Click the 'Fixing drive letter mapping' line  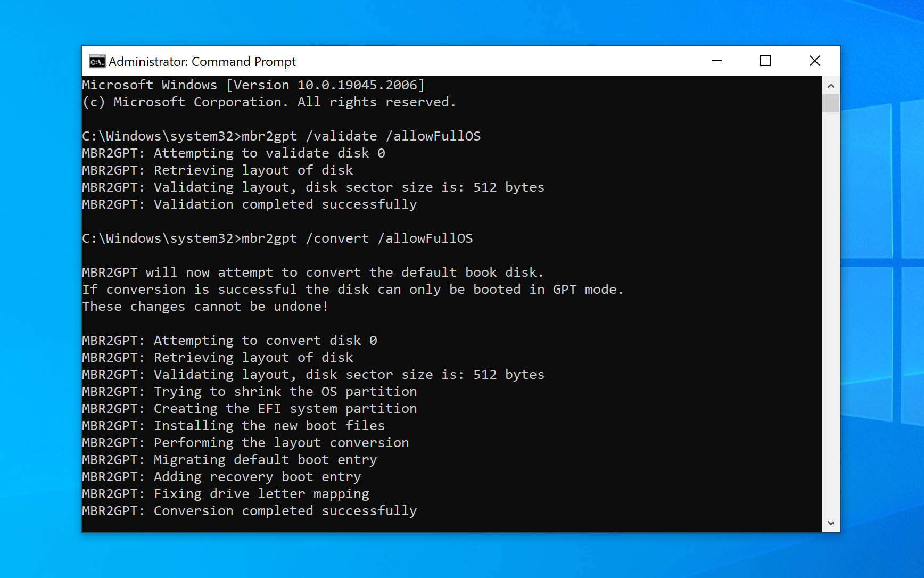tap(226, 494)
